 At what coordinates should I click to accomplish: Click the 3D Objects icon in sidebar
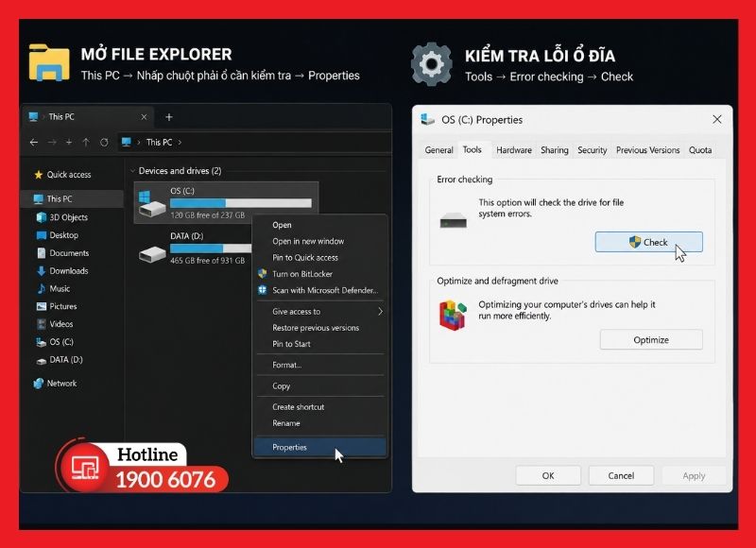(42, 217)
